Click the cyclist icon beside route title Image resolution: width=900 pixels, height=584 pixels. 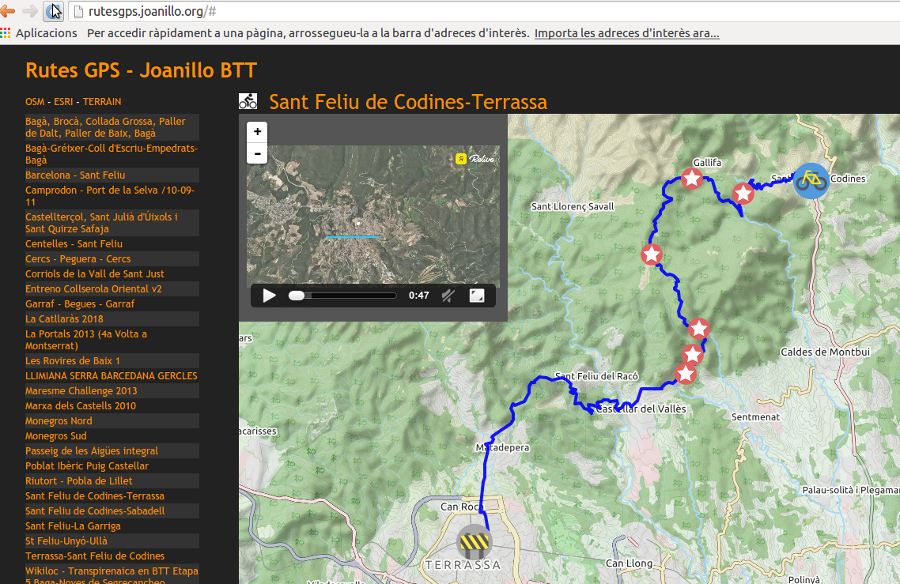coord(248,101)
